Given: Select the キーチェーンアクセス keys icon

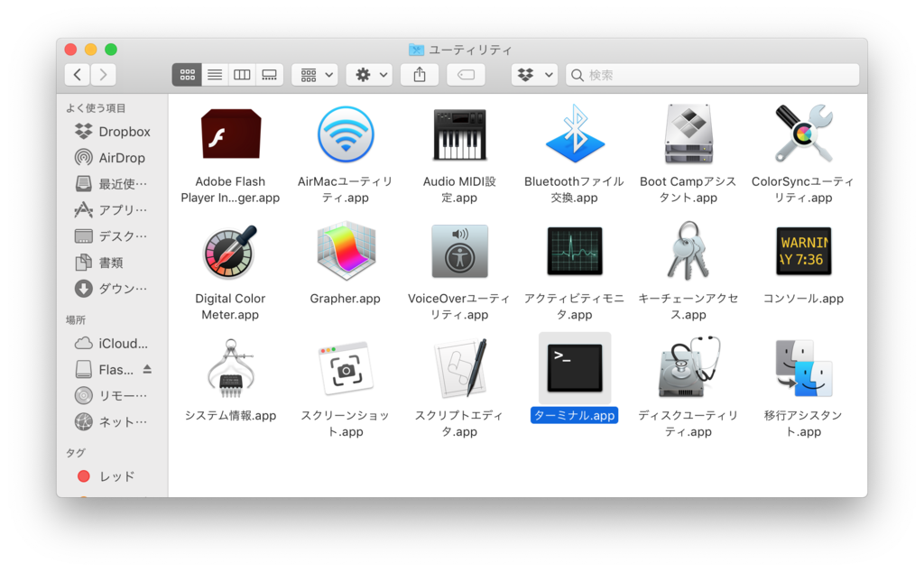Looking at the screenshot, I should 688,250.
